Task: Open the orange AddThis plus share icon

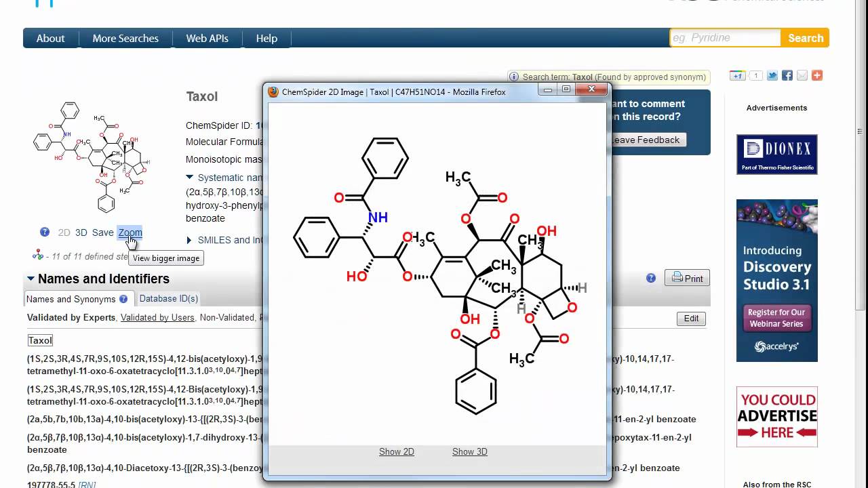Action: [x=817, y=76]
